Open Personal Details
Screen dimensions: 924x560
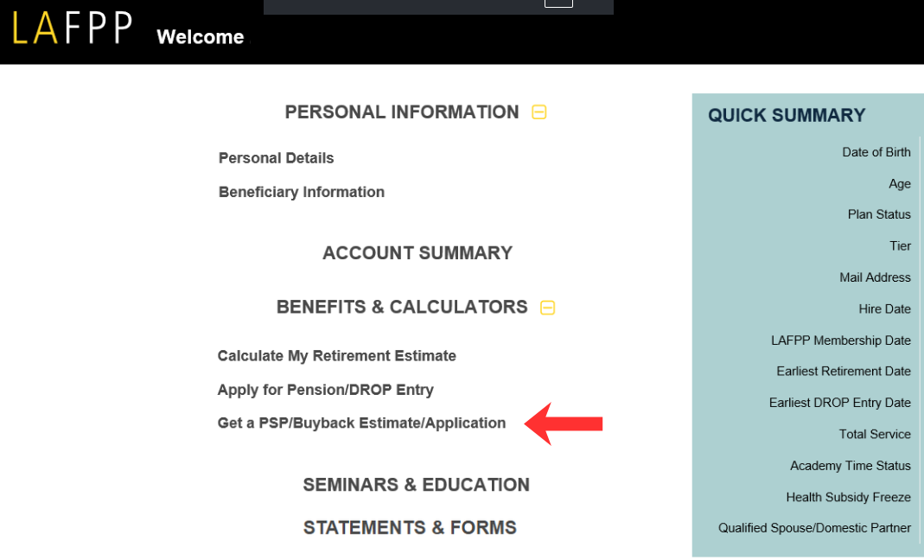click(276, 158)
